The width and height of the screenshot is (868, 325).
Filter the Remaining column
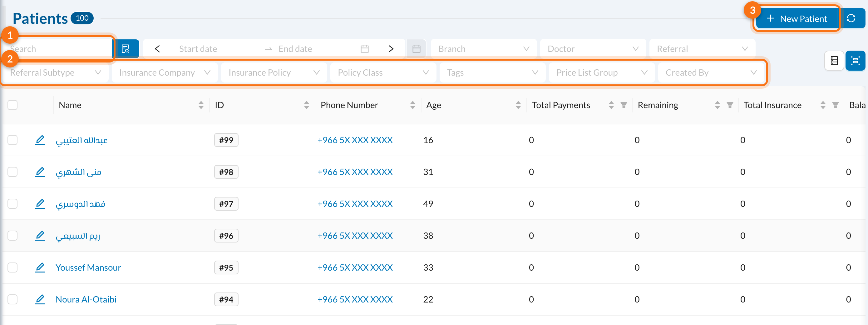tap(730, 105)
